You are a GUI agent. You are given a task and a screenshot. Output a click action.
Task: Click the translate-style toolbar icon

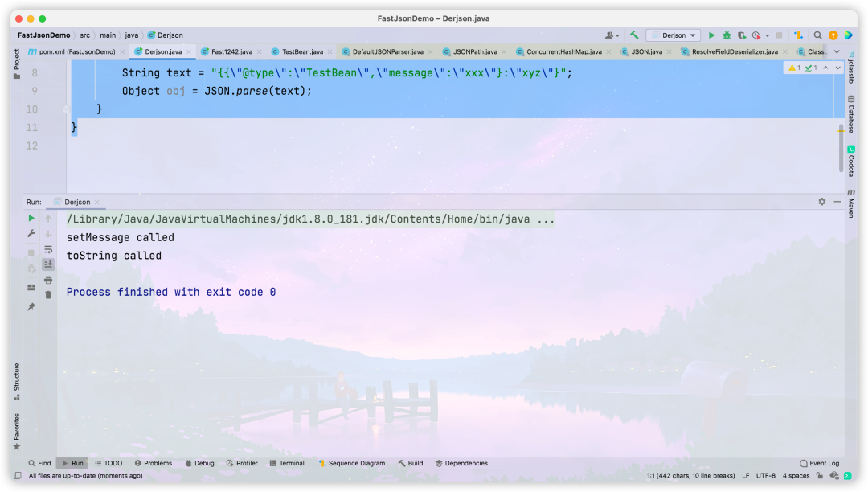[798, 35]
